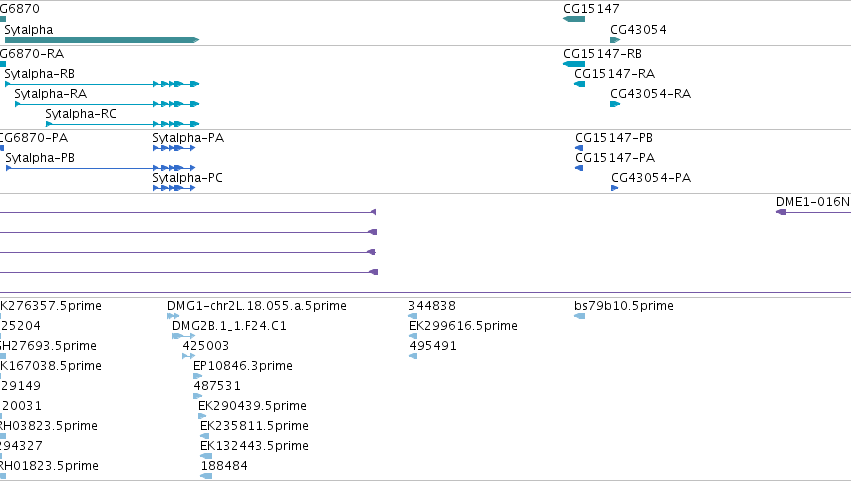
Task: Select the Sytalpha-RA transcript feature
Action: [107, 104]
